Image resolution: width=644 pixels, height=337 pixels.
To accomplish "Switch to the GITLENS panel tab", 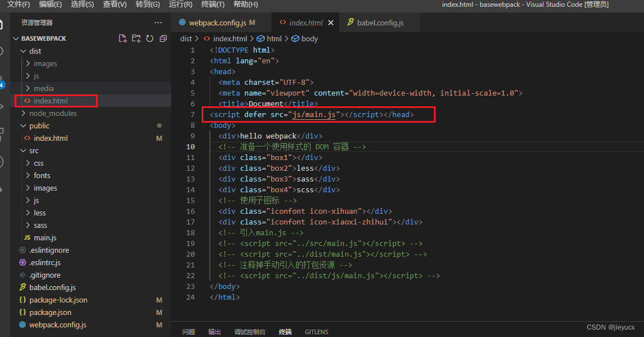I will coord(317,332).
